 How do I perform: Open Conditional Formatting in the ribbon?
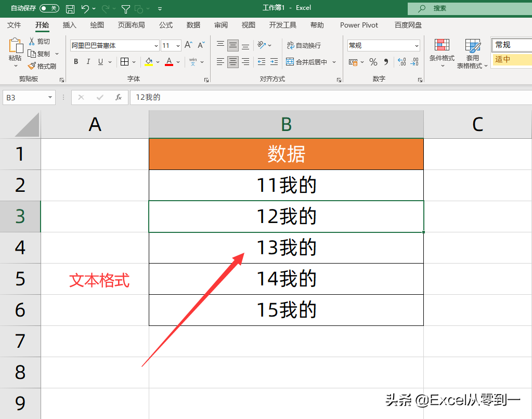(x=442, y=52)
